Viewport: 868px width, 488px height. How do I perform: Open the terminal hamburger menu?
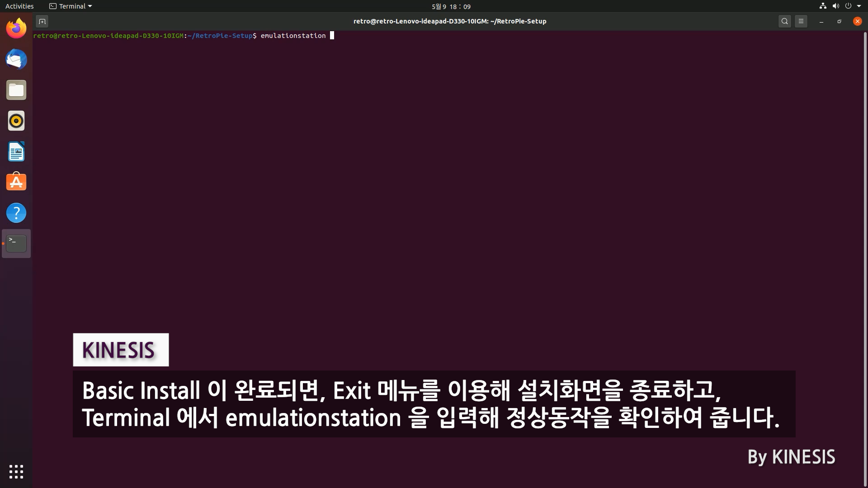tap(801, 21)
